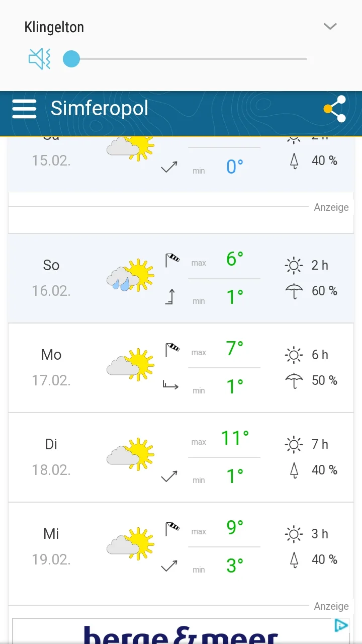Tap the closed umbrella icon for Wednesday
Image resolution: width=362 pixels, height=644 pixels.
294,559
